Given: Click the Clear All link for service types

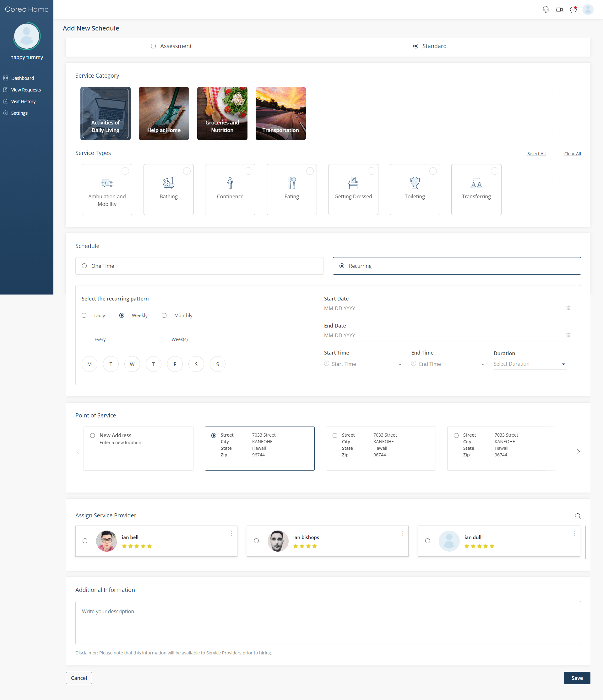Looking at the screenshot, I should click(572, 153).
